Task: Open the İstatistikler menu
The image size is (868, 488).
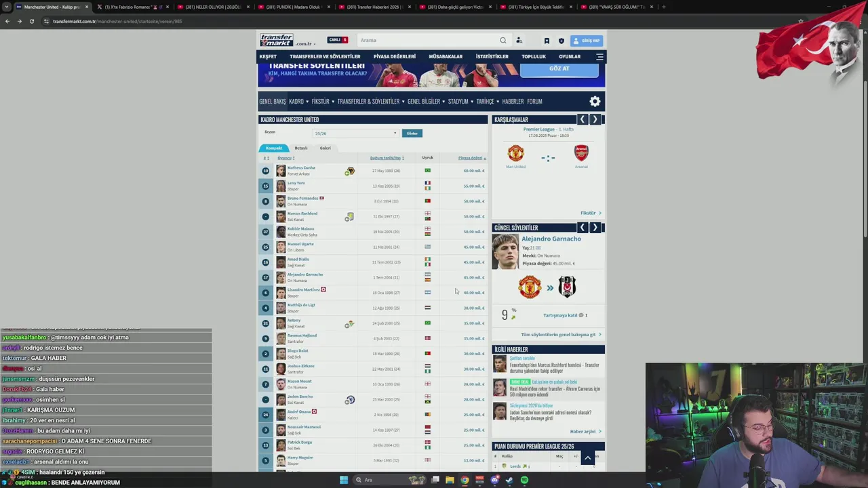Action: click(492, 57)
